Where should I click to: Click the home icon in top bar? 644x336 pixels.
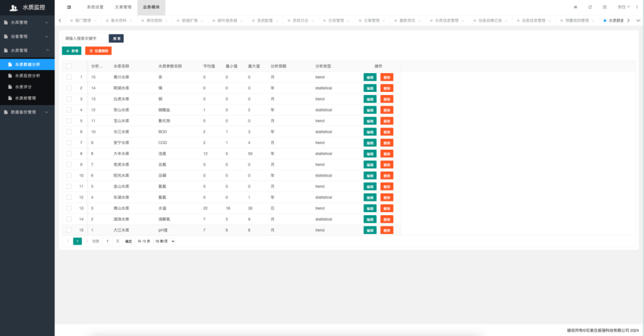pyautogui.click(x=575, y=7)
